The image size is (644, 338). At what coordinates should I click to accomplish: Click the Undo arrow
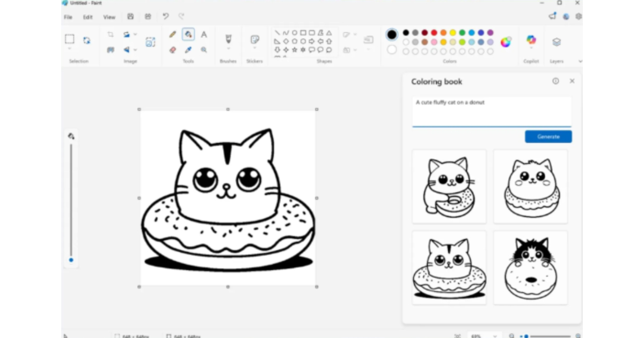[x=166, y=17]
